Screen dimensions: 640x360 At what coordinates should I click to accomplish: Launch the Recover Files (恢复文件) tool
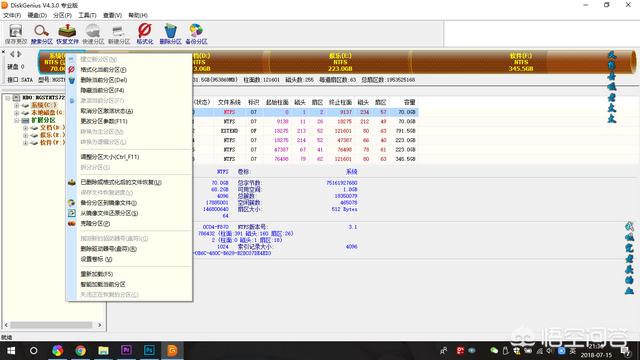coord(67,34)
